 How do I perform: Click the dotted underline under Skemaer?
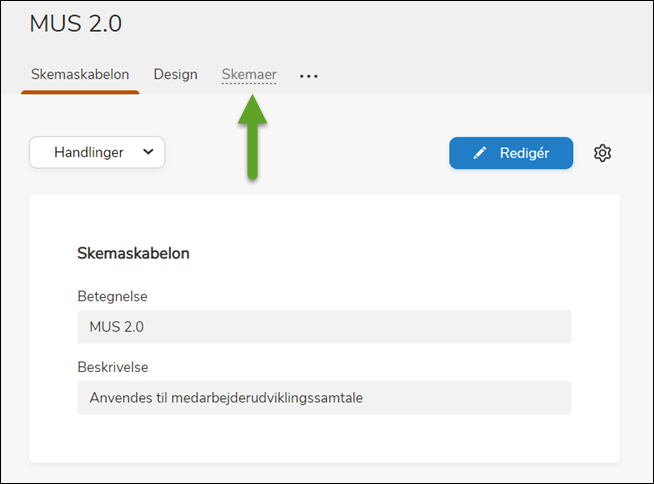249,84
